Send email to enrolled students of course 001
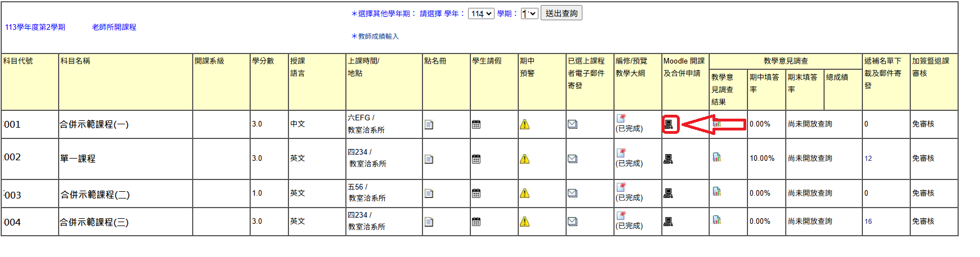The width and height of the screenshot is (980, 257). (x=572, y=124)
